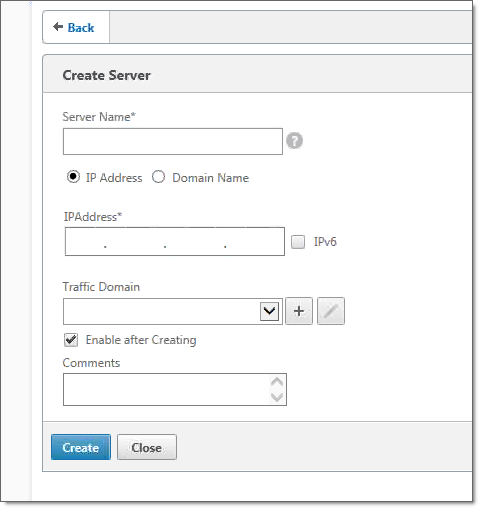Viewport: 479px width, 508px height.
Task: Click the back arrow icon
Action: 58,27
